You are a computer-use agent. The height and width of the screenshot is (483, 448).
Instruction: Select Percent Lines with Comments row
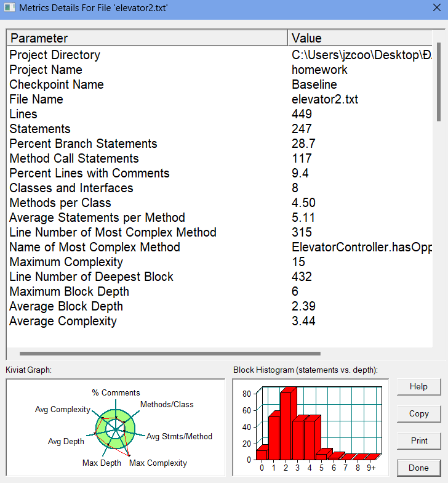[x=220, y=173]
